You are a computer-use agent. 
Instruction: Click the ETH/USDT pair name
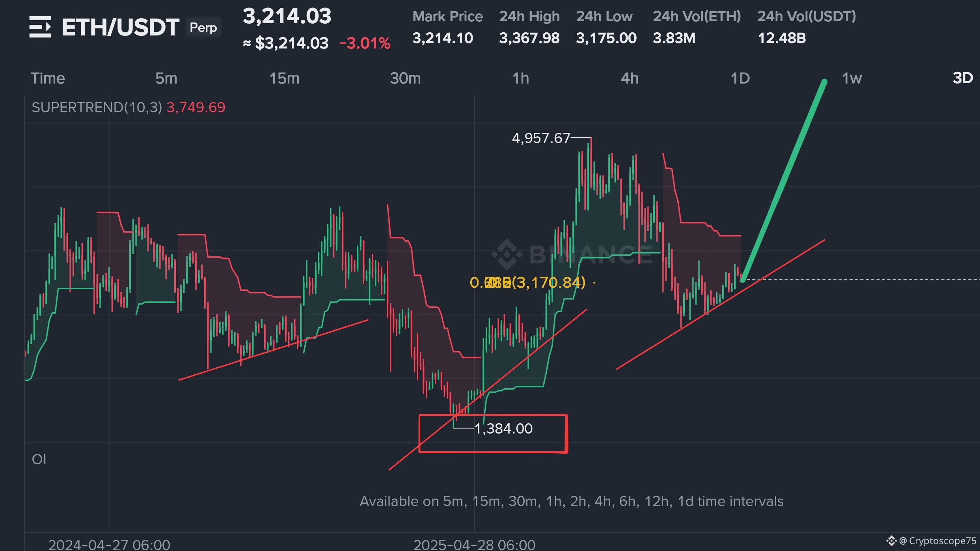[120, 27]
